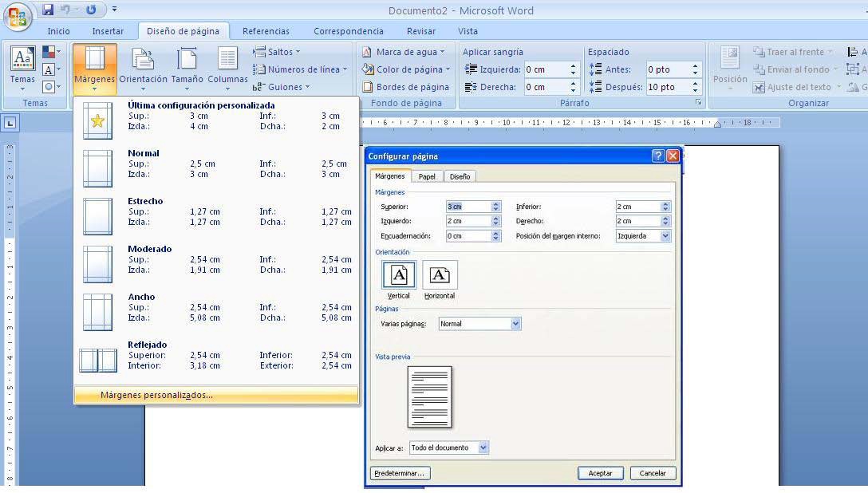Click the page preview thumbnail in dialog
868x493 pixels.
[x=429, y=396]
